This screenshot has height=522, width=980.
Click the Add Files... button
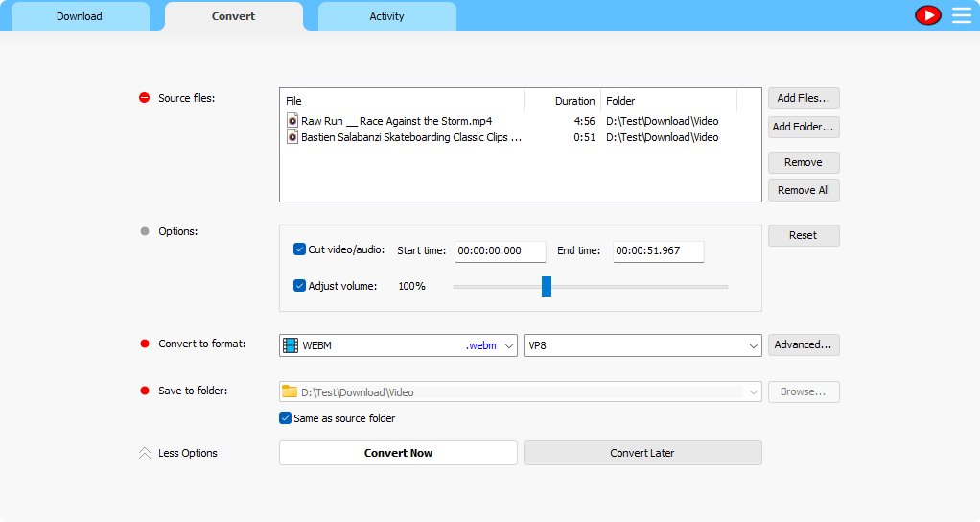coord(804,98)
